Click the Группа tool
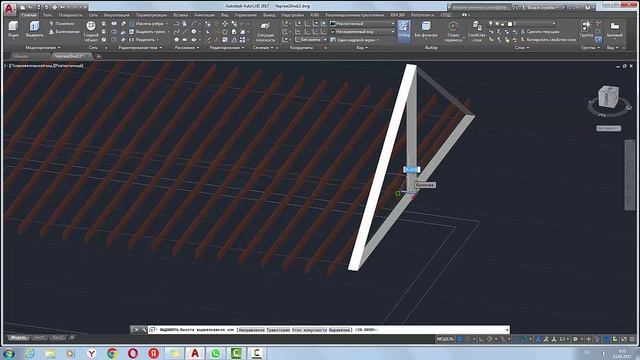The height and width of the screenshot is (360, 640). click(586, 29)
